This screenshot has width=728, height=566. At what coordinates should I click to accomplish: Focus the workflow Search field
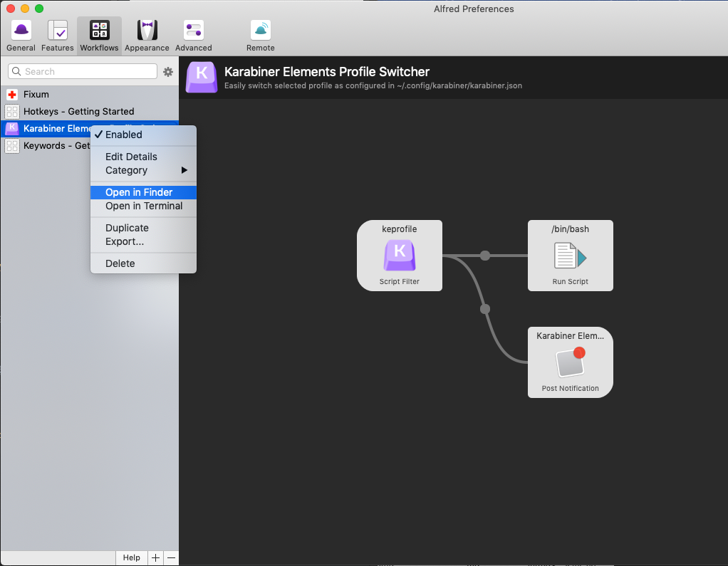click(83, 71)
